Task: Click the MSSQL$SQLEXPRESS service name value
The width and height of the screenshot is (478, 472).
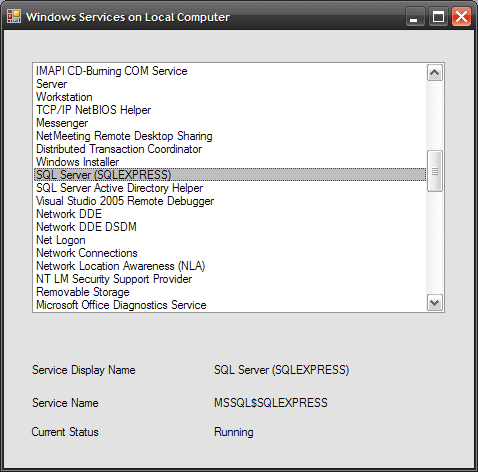Action: (271, 403)
